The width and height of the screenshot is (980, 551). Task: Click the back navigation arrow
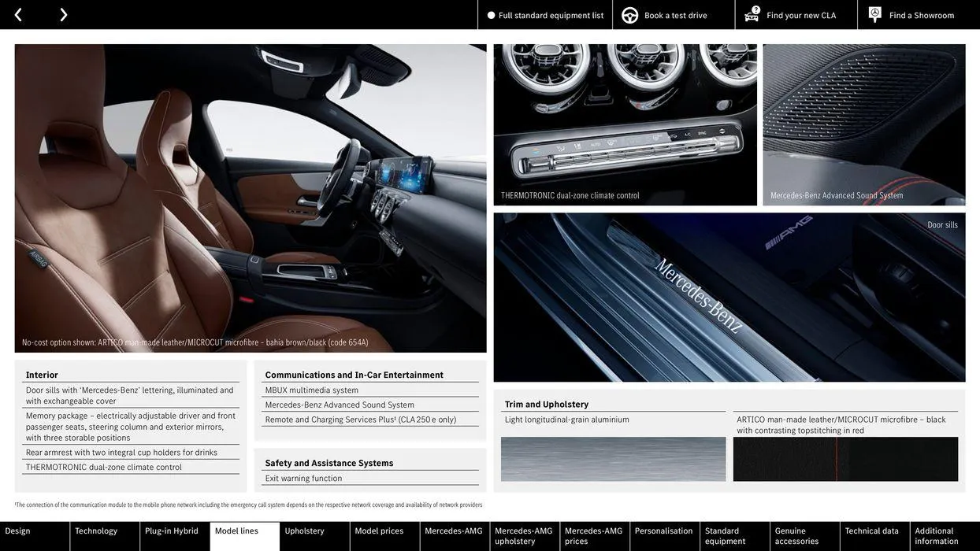[x=17, y=13]
